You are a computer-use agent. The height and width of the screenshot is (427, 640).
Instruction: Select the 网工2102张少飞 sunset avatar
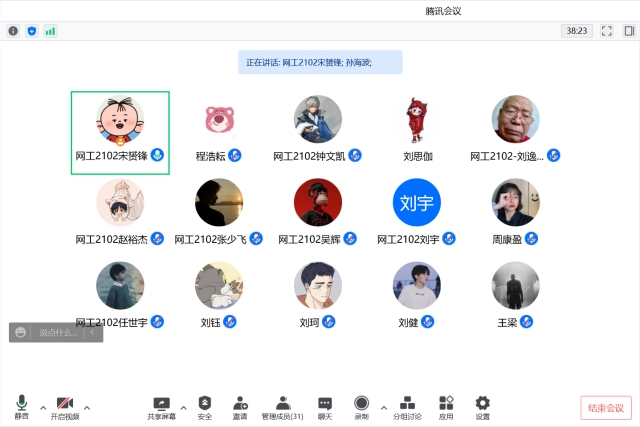click(x=219, y=202)
